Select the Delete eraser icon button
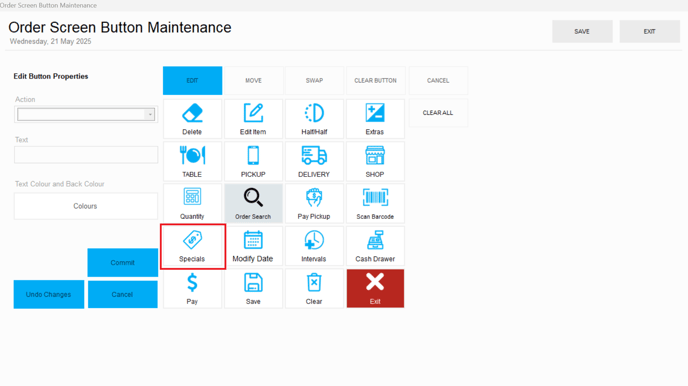688x386 pixels. (x=192, y=119)
